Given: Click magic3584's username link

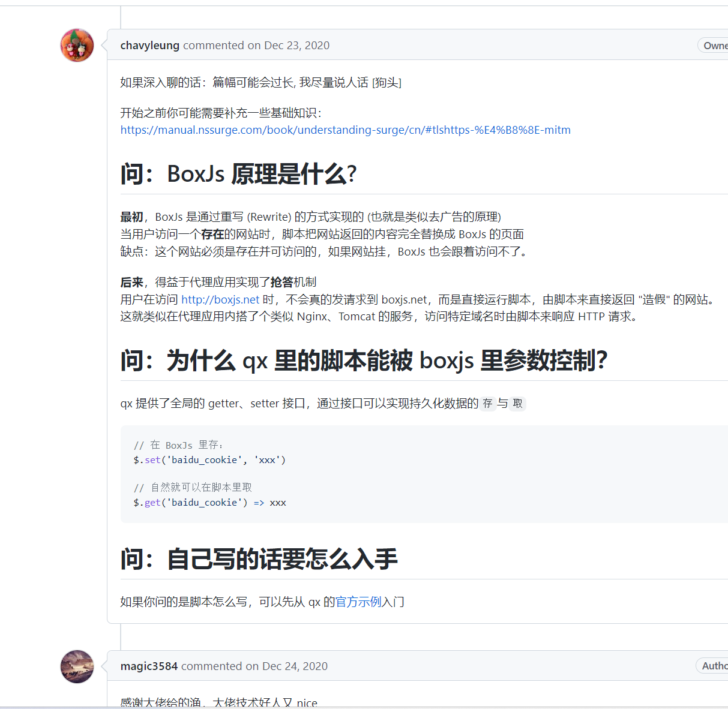Looking at the screenshot, I should point(148,666).
